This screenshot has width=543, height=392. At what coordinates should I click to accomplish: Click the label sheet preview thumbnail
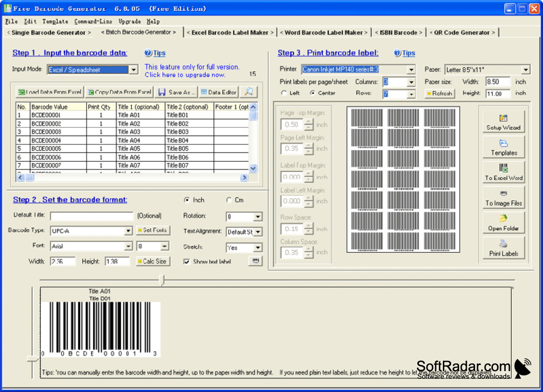[x=403, y=179]
